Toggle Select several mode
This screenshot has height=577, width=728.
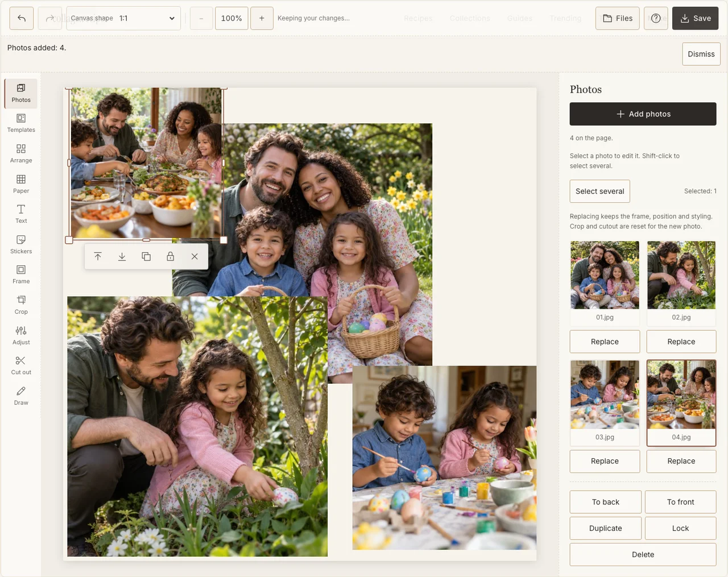click(x=600, y=191)
